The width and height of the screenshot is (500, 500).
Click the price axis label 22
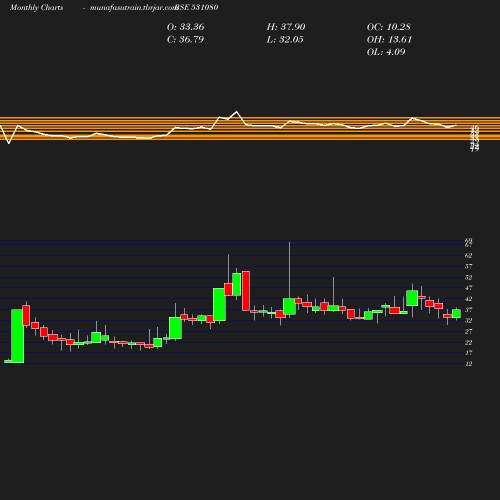(468, 342)
